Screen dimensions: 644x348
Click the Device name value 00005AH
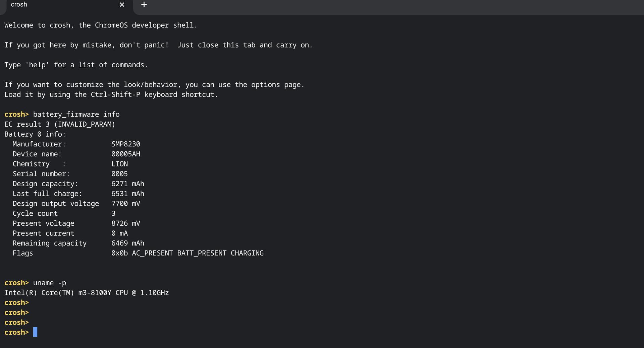126,154
